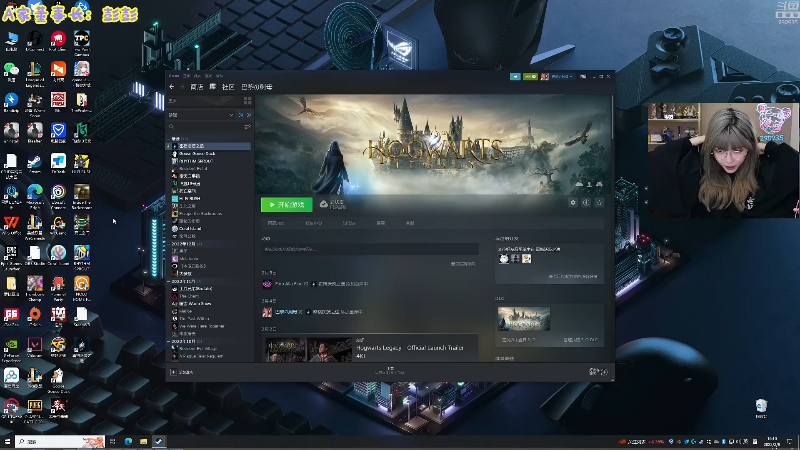This screenshot has width=800, height=450.
Task: Toggle the recent-activity clock sort filter
Action: [x=241, y=115]
